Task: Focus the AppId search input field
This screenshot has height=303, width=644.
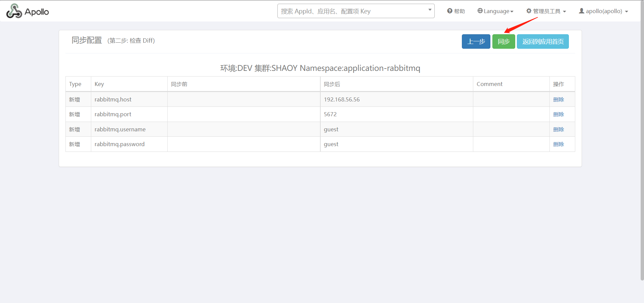Action: click(x=352, y=11)
